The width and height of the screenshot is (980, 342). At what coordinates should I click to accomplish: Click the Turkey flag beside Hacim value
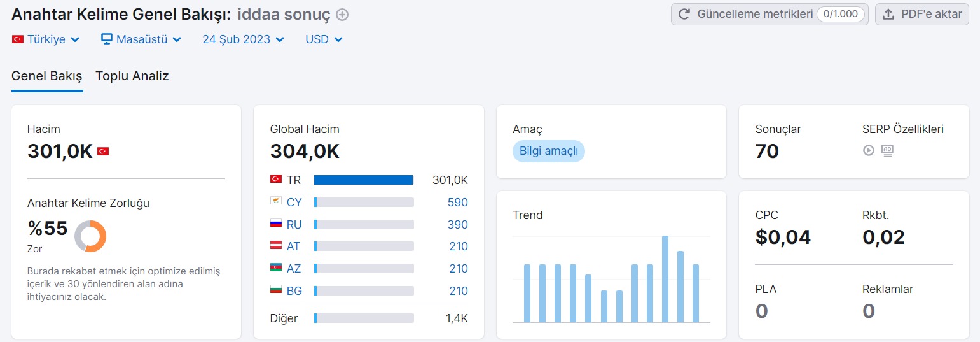point(103,152)
